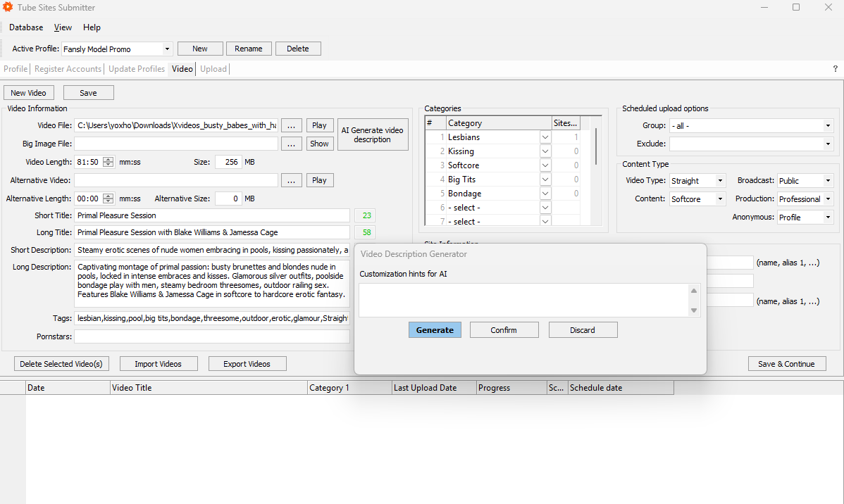Switch to the Register Accounts tab

click(68, 69)
